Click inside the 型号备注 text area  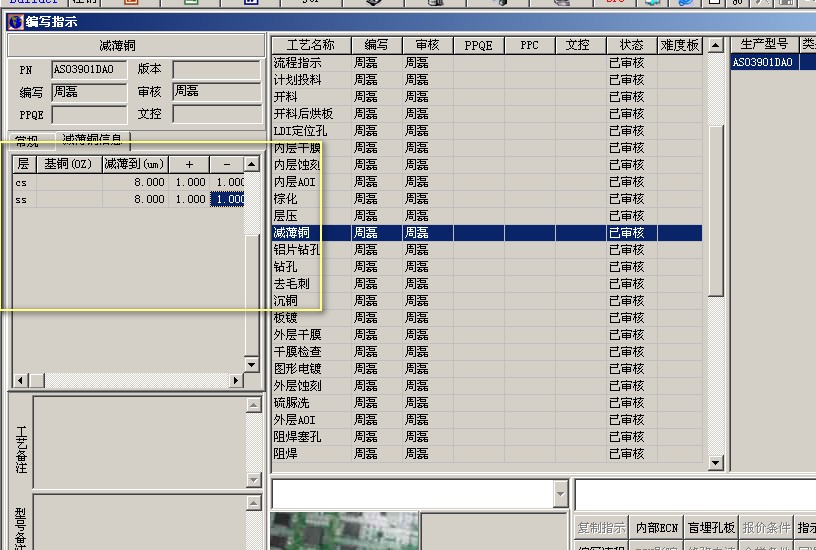(x=139, y=522)
